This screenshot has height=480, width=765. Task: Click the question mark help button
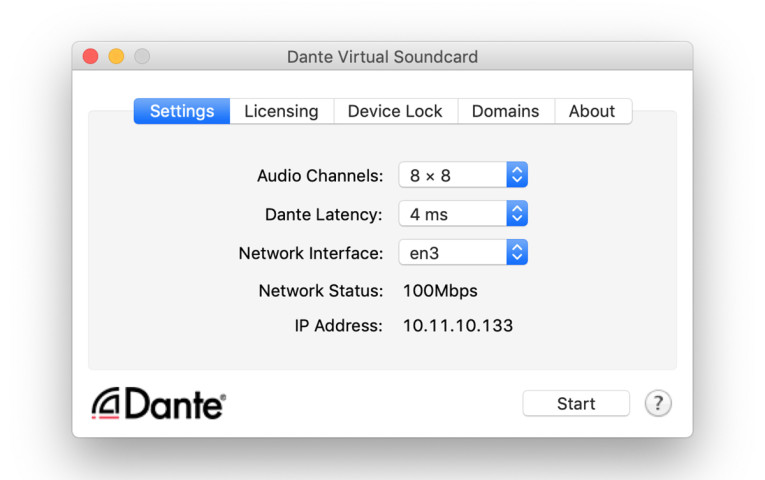coord(658,403)
